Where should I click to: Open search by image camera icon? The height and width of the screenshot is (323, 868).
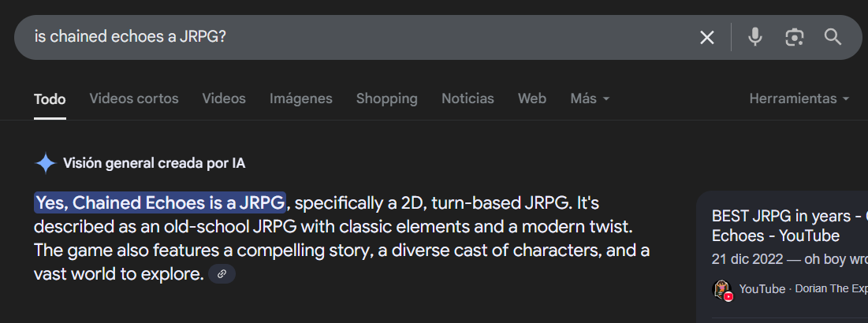795,37
